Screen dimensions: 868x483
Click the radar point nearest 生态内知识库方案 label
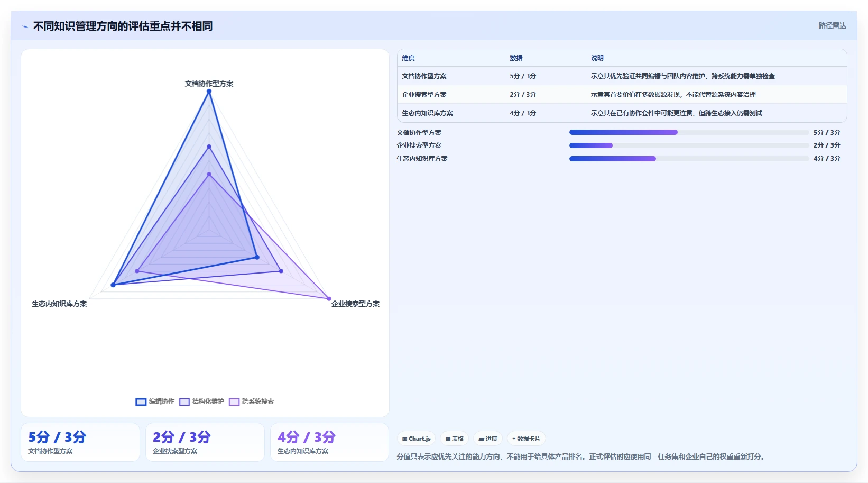coord(113,285)
